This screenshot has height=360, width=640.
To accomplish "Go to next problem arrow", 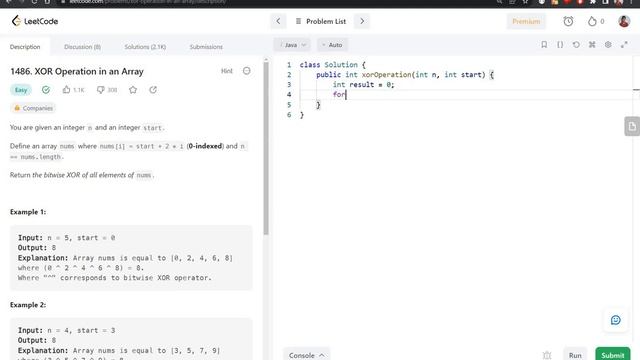I will click(362, 21).
